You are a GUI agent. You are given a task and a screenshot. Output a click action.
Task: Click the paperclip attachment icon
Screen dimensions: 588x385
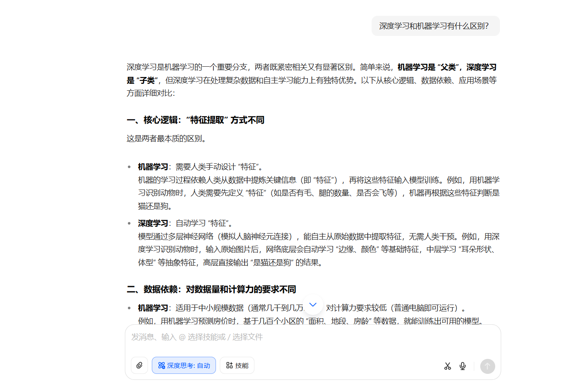[139, 365]
